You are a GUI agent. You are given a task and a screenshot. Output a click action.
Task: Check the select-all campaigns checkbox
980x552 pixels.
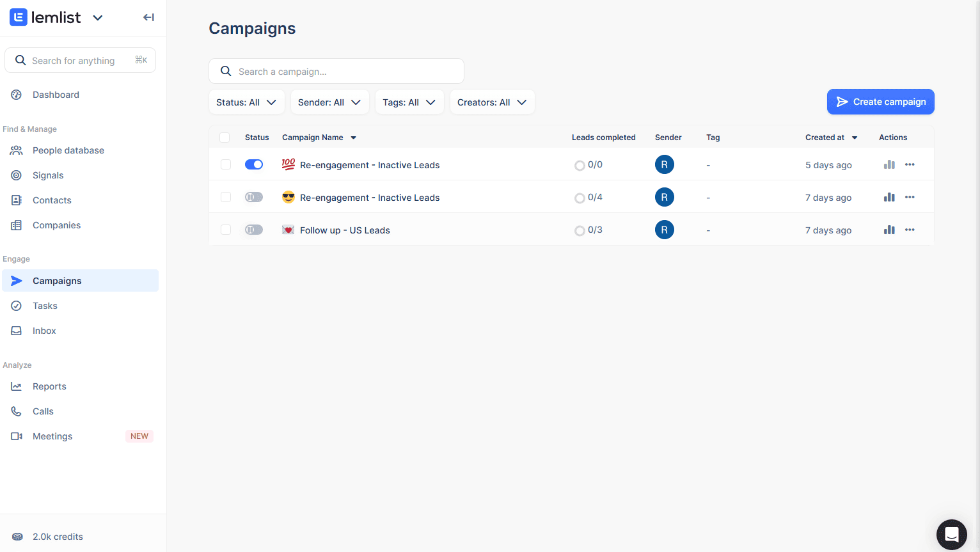click(x=225, y=138)
